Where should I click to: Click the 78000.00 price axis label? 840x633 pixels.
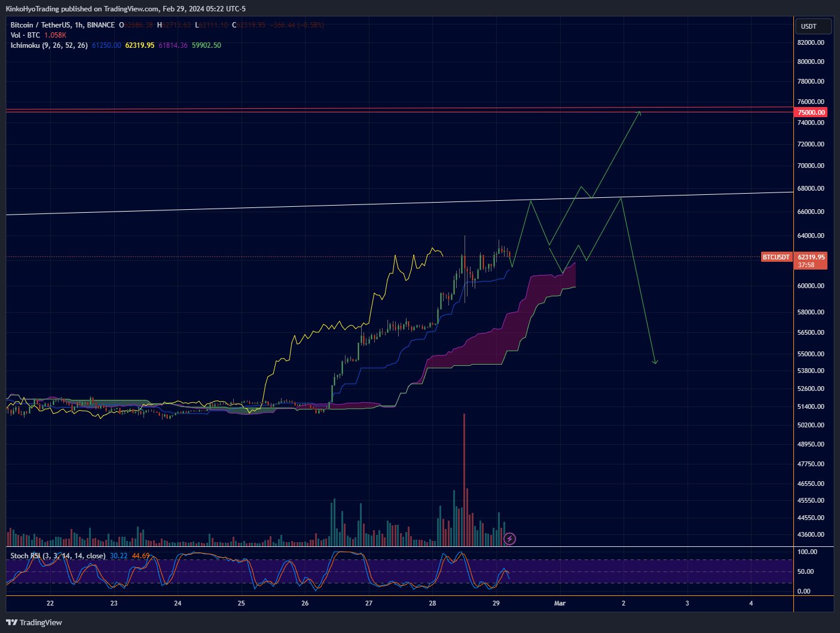(x=811, y=81)
